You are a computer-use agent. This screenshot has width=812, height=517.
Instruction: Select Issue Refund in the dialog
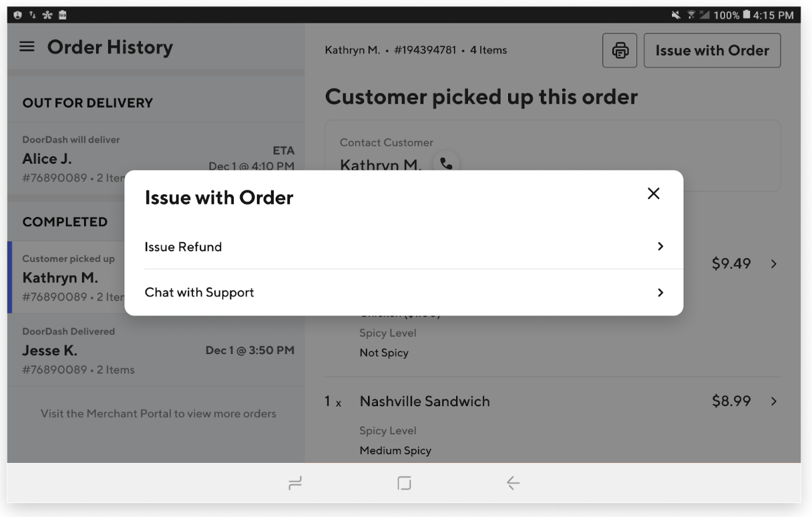(184, 246)
